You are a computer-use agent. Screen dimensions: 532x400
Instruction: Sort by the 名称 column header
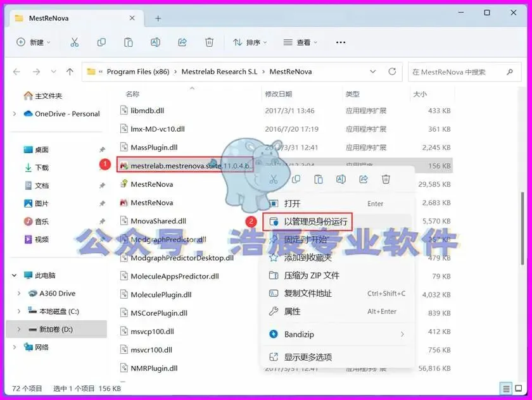[x=132, y=94]
